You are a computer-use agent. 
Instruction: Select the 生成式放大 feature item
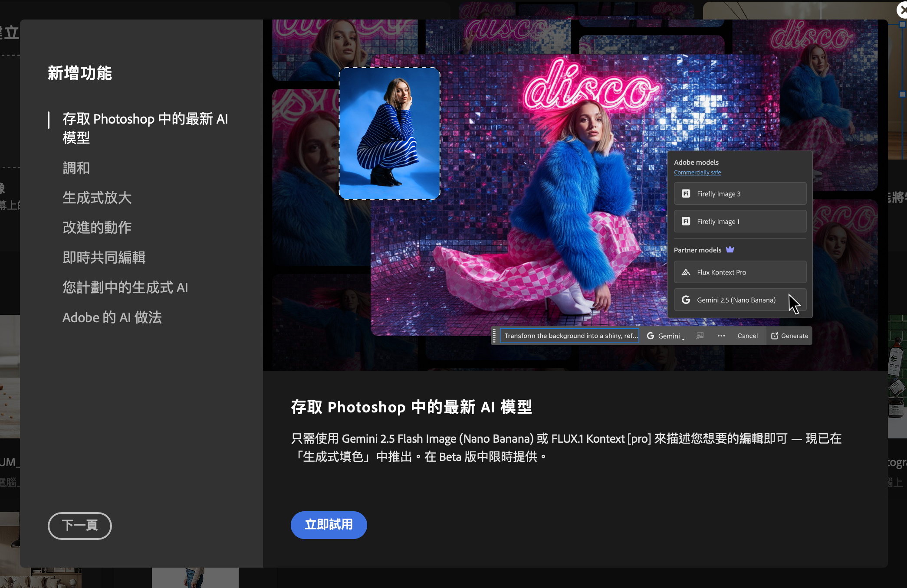[x=97, y=198]
